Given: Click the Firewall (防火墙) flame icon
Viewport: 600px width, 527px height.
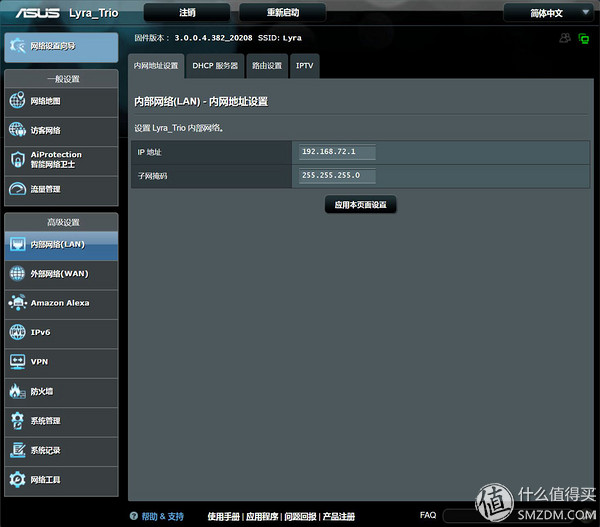Looking at the screenshot, I should 17,391.
